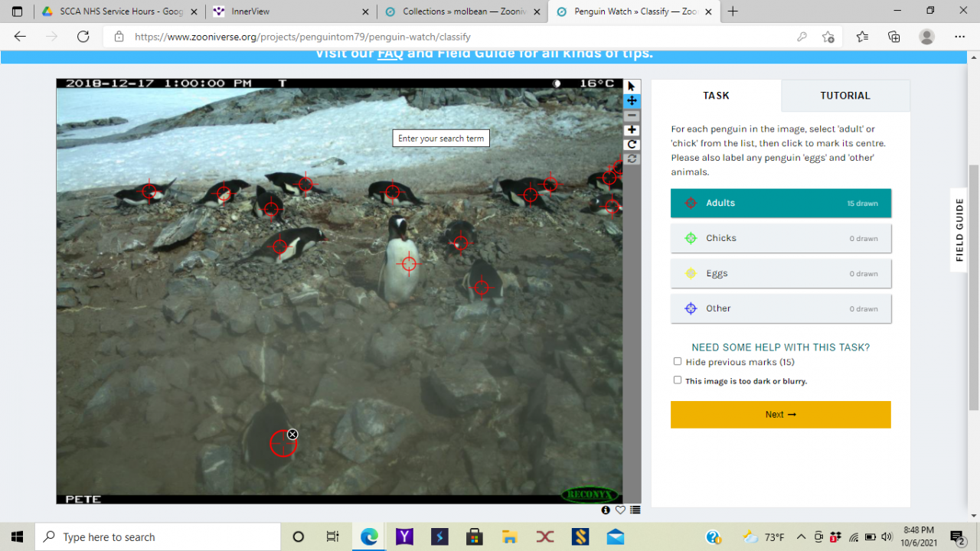Add image to a collection list icon

pos(635,510)
